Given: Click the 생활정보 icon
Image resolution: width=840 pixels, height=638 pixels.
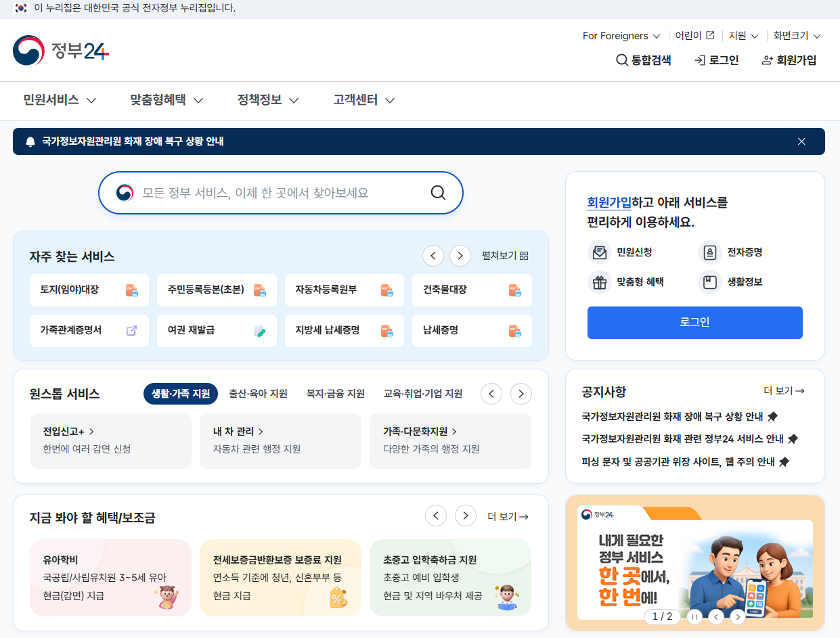Looking at the screenshot, I should (709, 282).
